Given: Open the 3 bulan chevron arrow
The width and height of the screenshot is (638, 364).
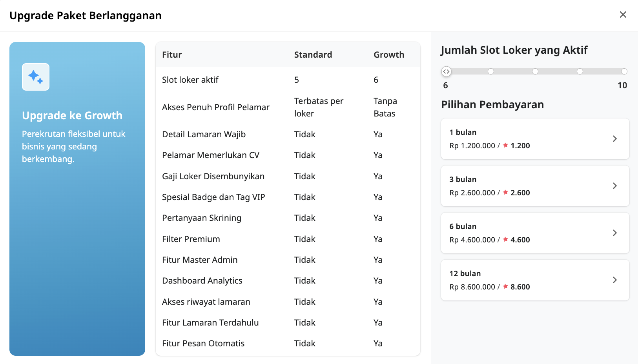Looking at the screenshot, I should [614, 186].
